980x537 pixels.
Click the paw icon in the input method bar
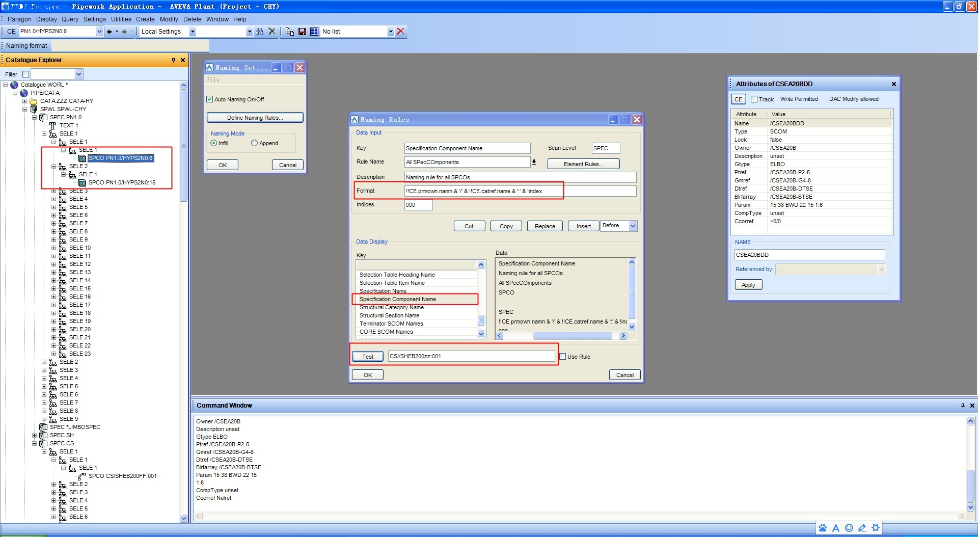click(823, 528)
